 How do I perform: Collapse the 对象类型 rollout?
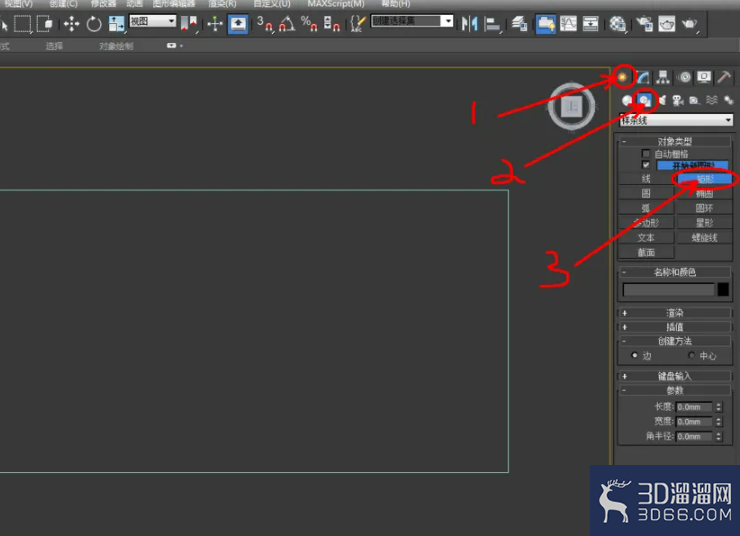click(x=675, y=141)
